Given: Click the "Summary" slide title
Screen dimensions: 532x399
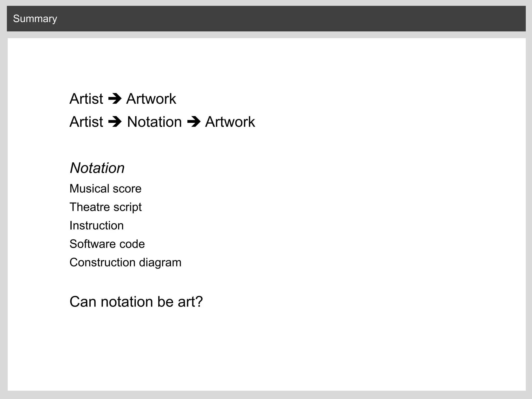Looking at the screenshot, I should click(x=35, y=19).
